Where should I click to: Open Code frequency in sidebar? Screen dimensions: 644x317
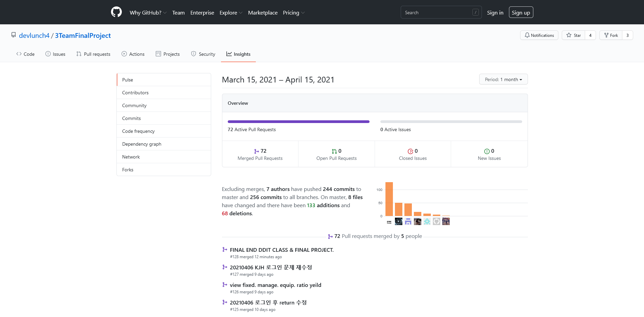[138, 131]
